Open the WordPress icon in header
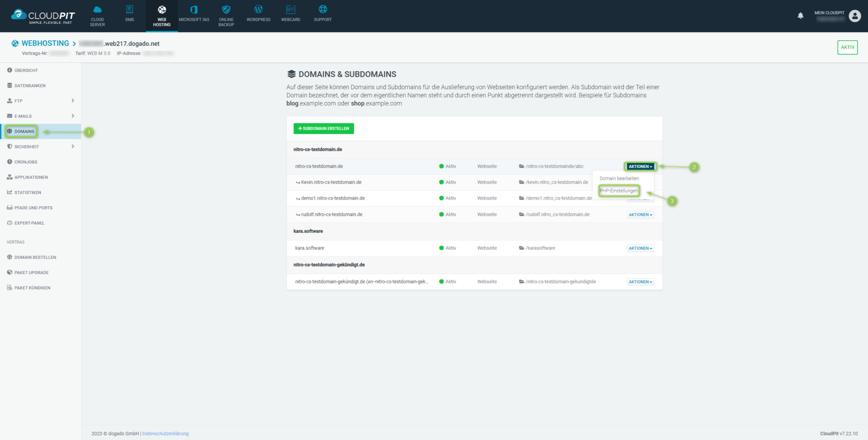This screenshot has height=440, width=868. pos(258,10)
